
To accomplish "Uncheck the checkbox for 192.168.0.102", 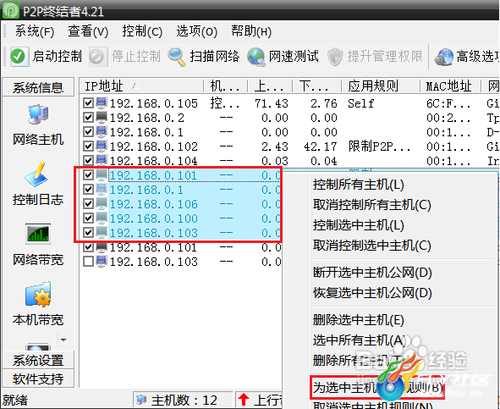I will 88,146.
